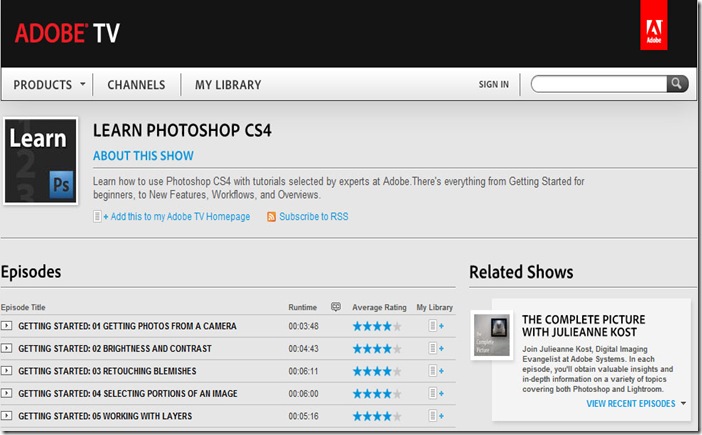Image resolution: width=702 pixels, height=435 pixels.
Task: Add episode 04 Selecting Portions to My Library
Action: (x=436, y=393)
